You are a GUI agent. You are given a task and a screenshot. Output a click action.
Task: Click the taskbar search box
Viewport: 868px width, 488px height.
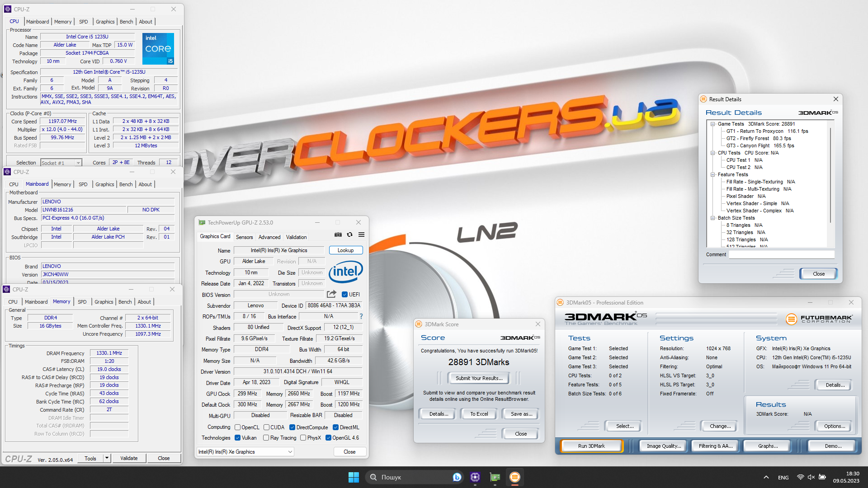415,477
